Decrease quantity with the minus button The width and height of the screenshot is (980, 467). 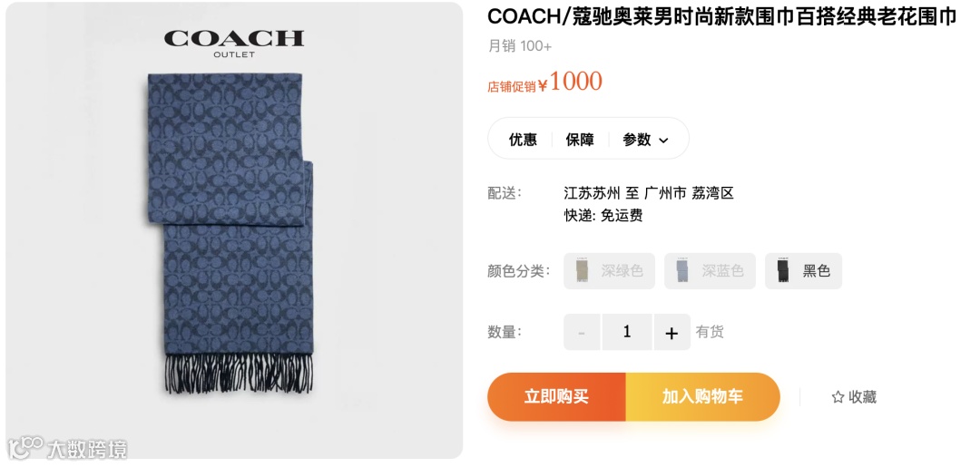(x=582, y=332)
